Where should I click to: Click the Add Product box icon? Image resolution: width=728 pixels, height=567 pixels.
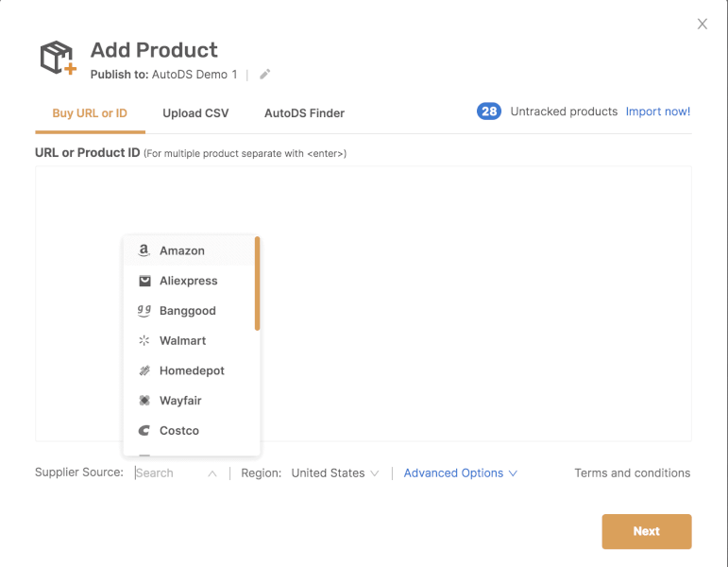click(x=58, y=58)
